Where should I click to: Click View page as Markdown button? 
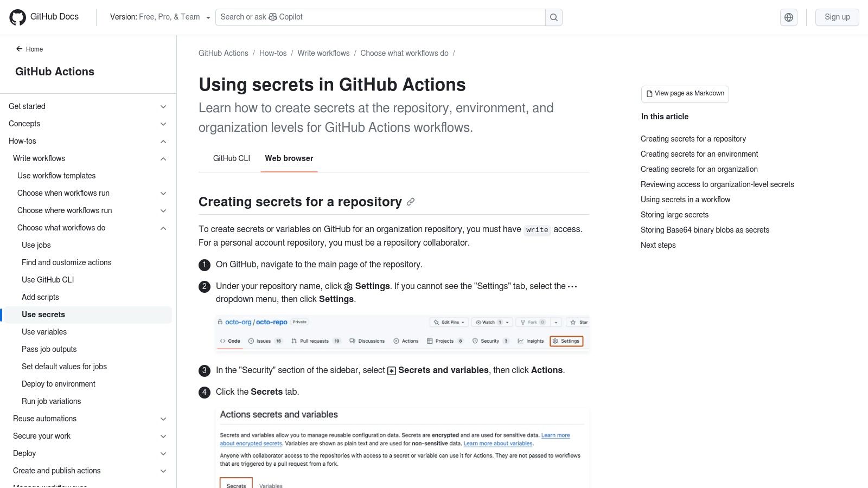(x=685, y=94)
